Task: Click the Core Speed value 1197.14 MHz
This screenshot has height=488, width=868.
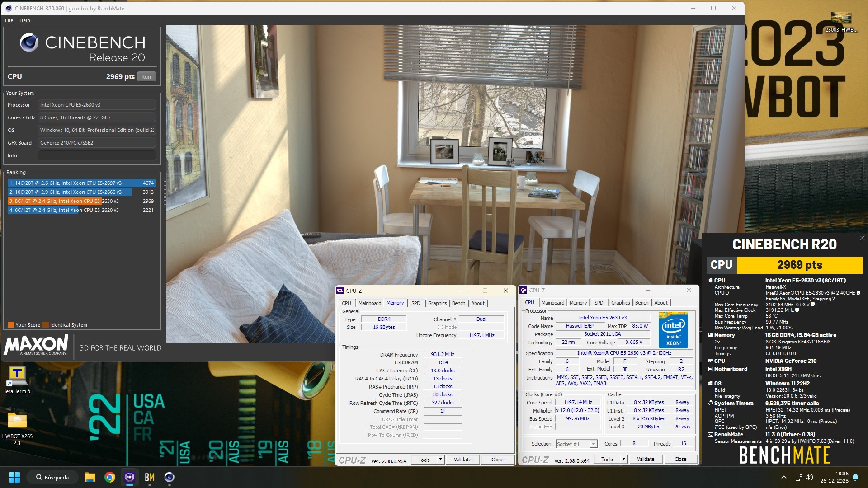Action: click(578, 402)
